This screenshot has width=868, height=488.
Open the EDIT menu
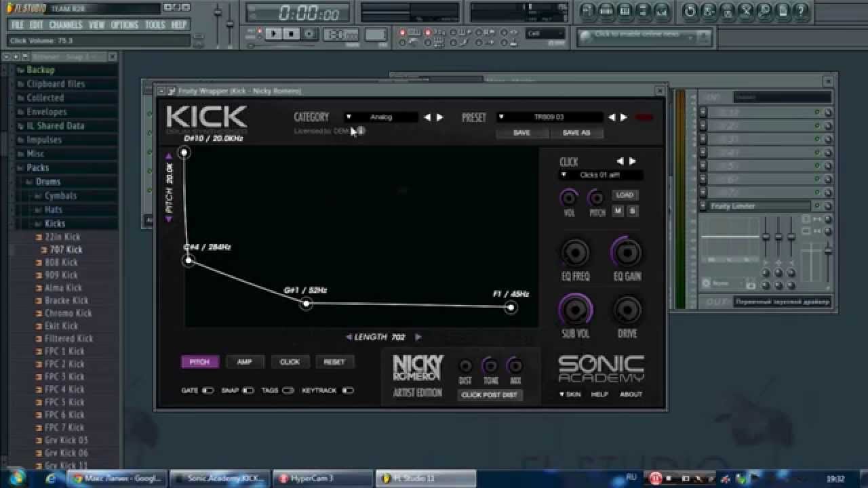coord(36,25)
